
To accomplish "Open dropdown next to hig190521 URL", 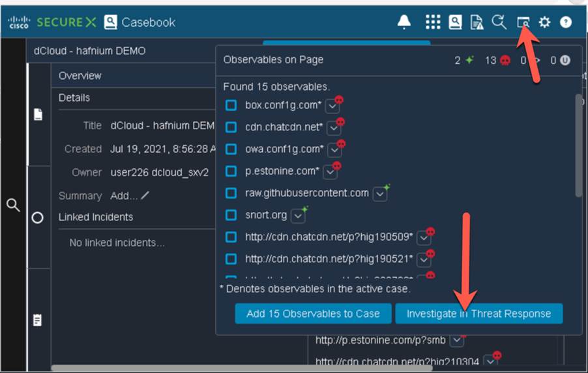I will click(424, 260).
